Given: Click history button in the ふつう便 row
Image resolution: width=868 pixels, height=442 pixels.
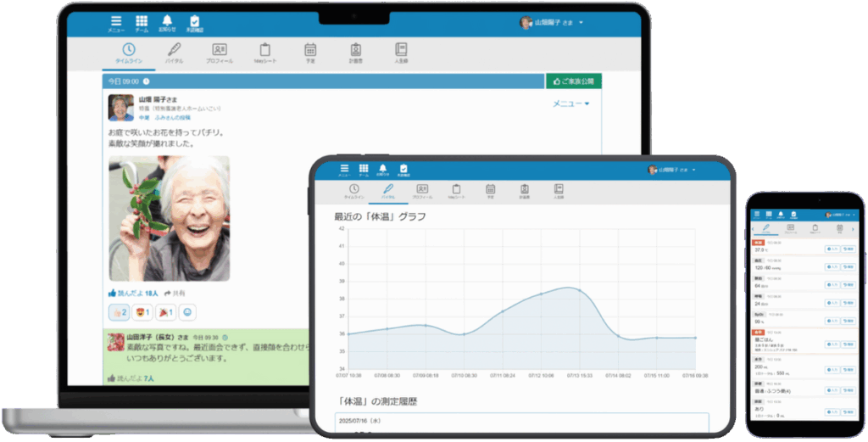Looking at the screenshot, I should point(848,390).
